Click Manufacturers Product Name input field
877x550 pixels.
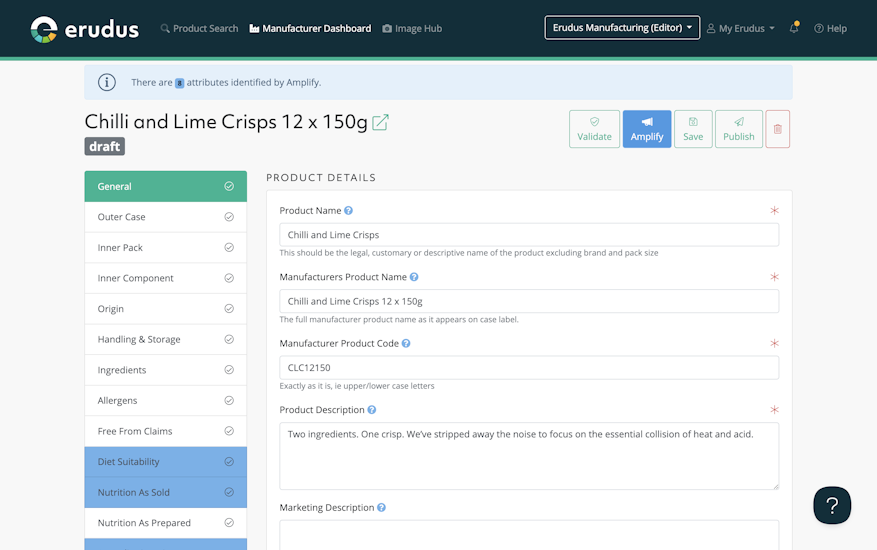click(x=529, y=301)
